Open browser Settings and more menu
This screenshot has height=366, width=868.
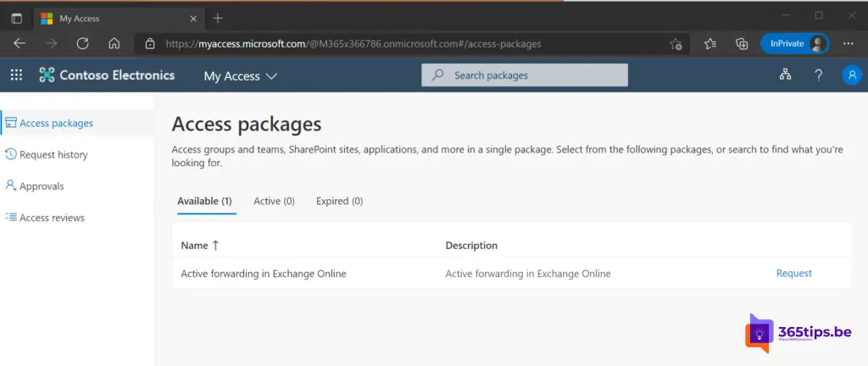click(x=848, y=44)
